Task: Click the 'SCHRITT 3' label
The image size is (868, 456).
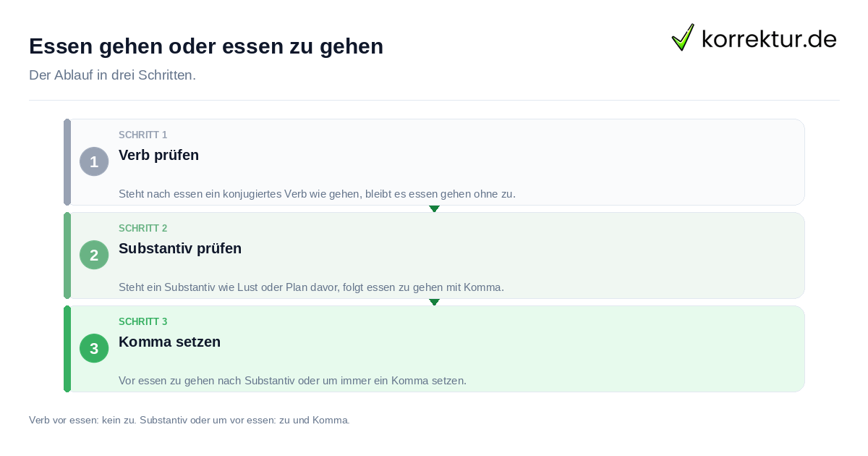Action: [x=143, y=322]
